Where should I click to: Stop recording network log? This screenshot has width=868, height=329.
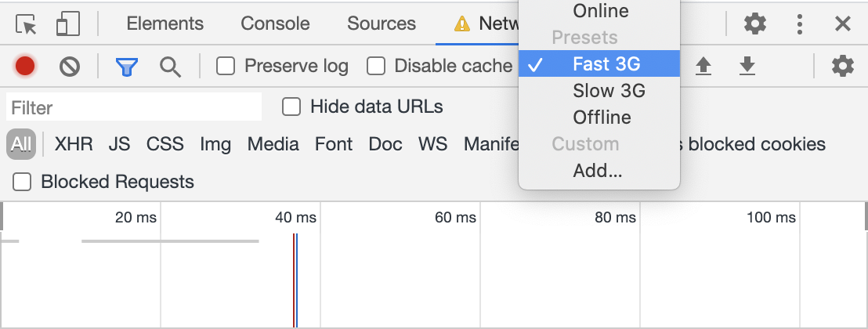(x=25, y=67)
